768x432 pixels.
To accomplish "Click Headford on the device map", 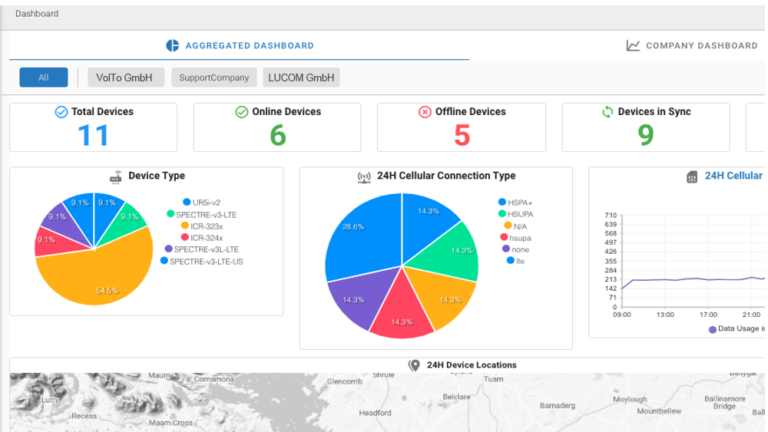I will click(375, 413).
